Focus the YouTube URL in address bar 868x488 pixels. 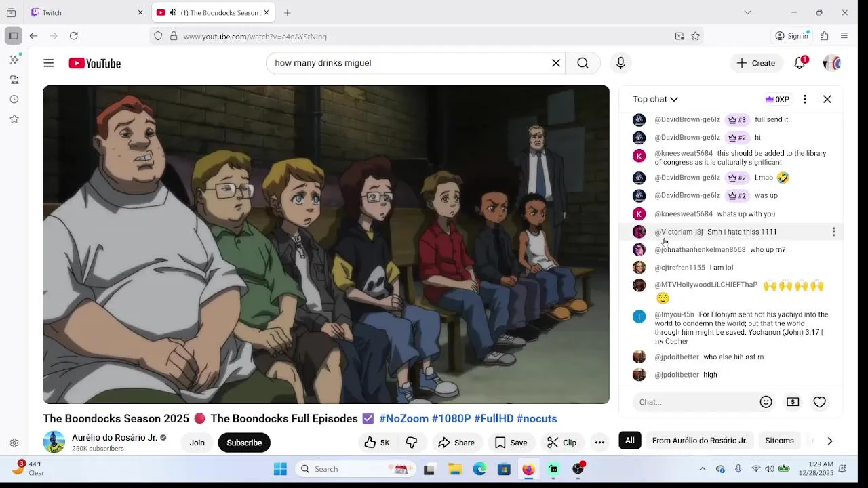pos(426,36)
